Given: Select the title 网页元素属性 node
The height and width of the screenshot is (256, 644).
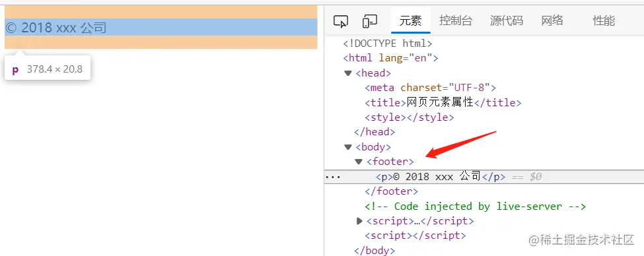Looking at the screenshot, I should [x=443, y=102].
